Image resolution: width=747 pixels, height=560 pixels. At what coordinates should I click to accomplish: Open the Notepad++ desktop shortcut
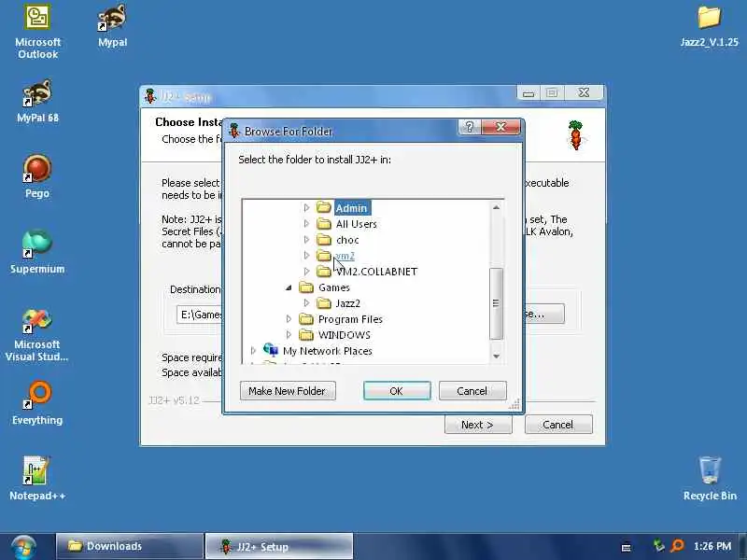(37, 478)
